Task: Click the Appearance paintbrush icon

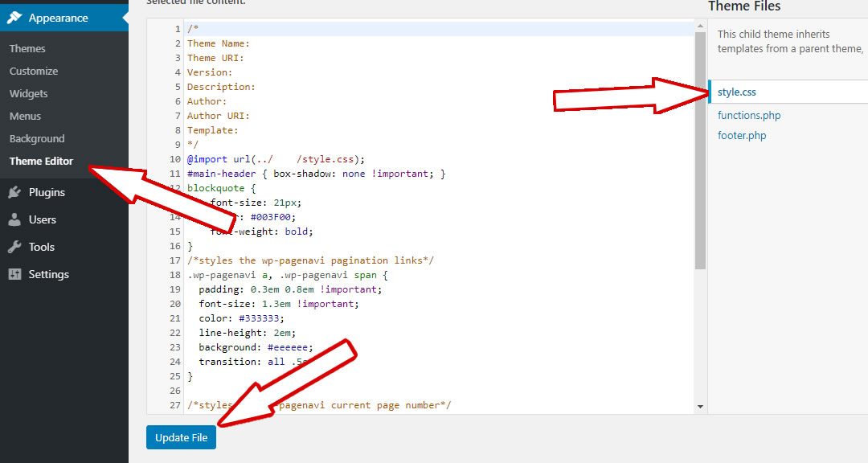Action: coord(14,17)
